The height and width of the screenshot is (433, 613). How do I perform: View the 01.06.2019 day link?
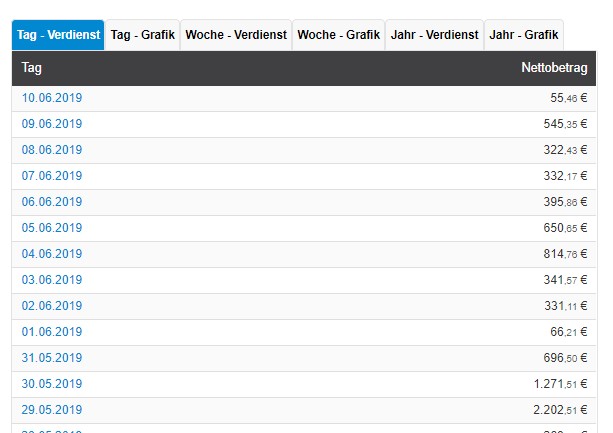tap(52, 332)
